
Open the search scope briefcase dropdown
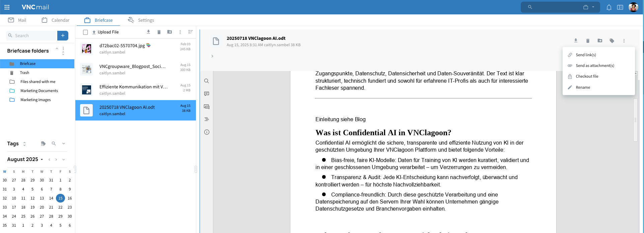(x=589, y=7)
